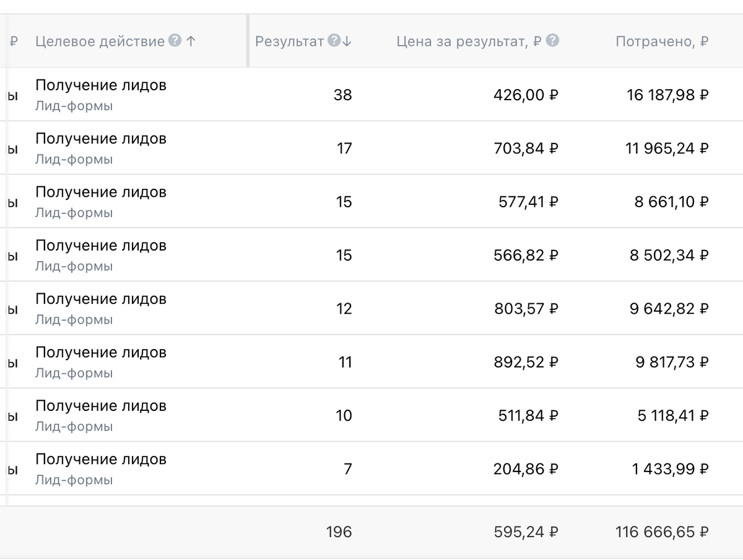Click help icon beside Целевое действие header
Image resolution: width=743 pixels, height=560 pixels.
click(x=175, y=41)
